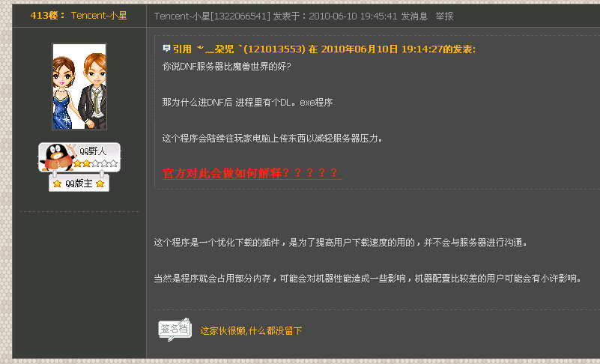Click signature text 这家伙很懒,什么都没留下

(x=251, y=331)
